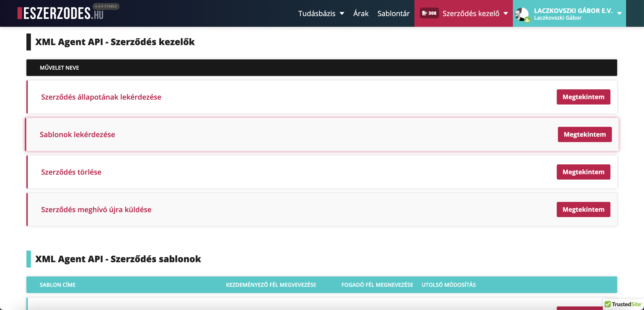Click Megtekintem for Sablonok lekérdezése

point(584,134)
